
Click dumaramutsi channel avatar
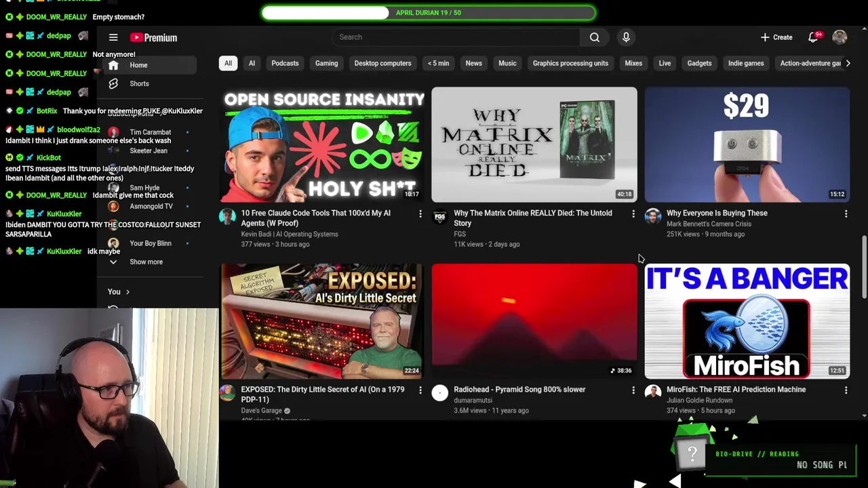pos(440,392)
